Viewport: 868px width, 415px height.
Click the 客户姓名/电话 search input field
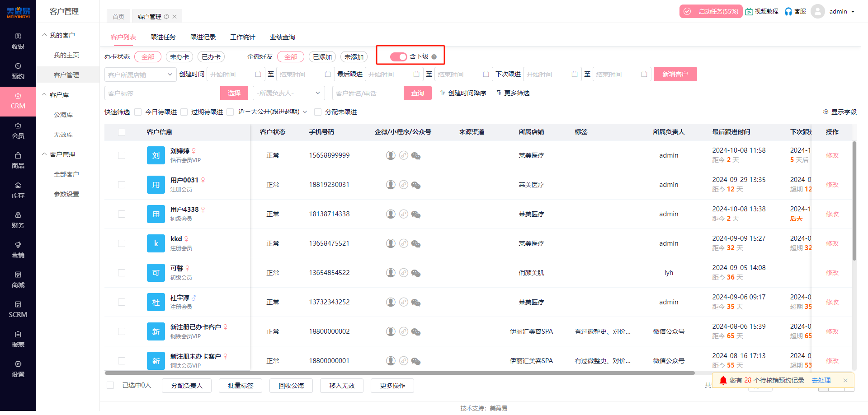click(368, 93)
